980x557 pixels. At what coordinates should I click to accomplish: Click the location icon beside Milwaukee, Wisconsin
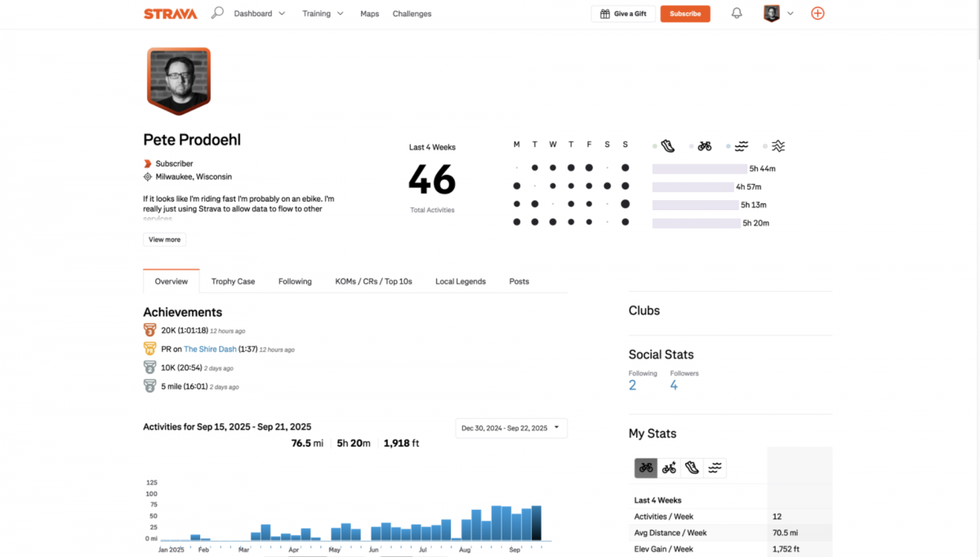tap(148, 176)
